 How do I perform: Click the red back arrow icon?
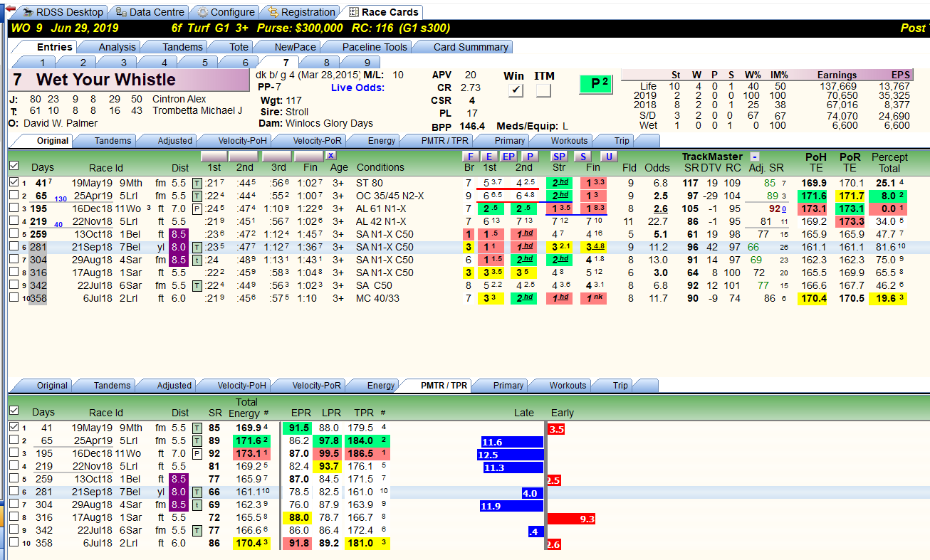pyautogui.click(x=10, y=9)
